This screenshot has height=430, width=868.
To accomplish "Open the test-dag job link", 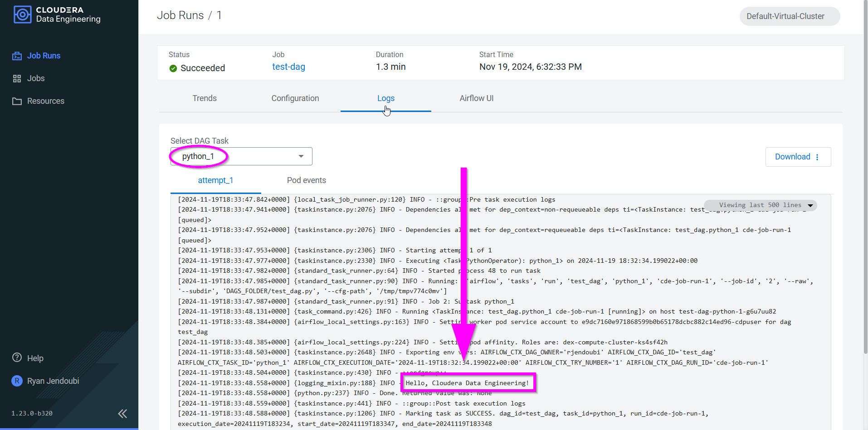I will coord(288,67).
